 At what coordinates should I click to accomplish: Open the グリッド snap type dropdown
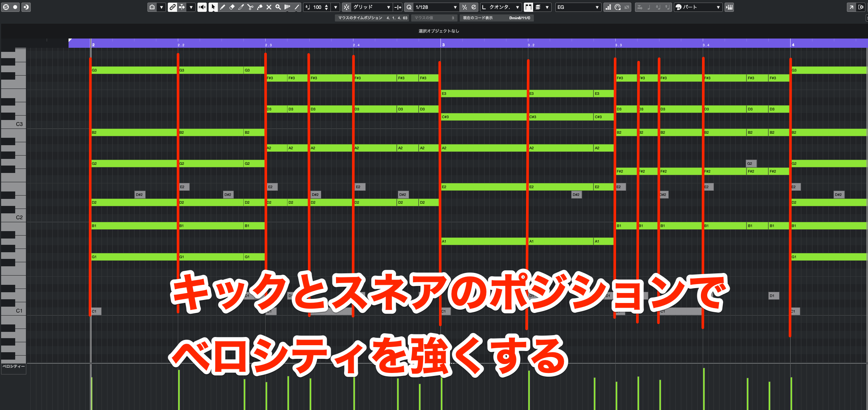coord(372,7)
